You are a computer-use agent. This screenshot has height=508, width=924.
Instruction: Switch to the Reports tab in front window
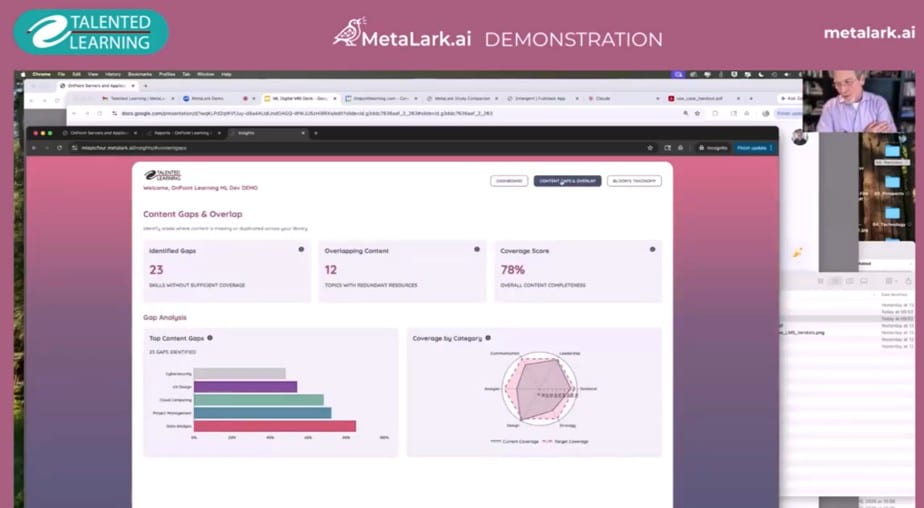pos(184,133)
